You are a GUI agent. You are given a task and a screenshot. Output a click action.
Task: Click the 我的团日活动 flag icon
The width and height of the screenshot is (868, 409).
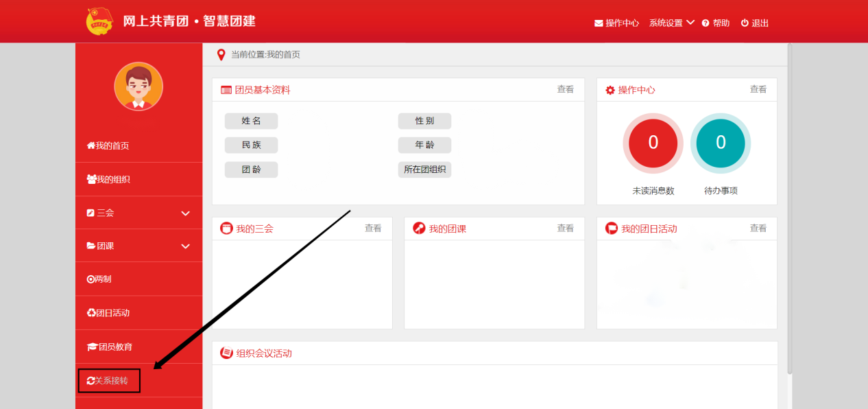(612, 229)
